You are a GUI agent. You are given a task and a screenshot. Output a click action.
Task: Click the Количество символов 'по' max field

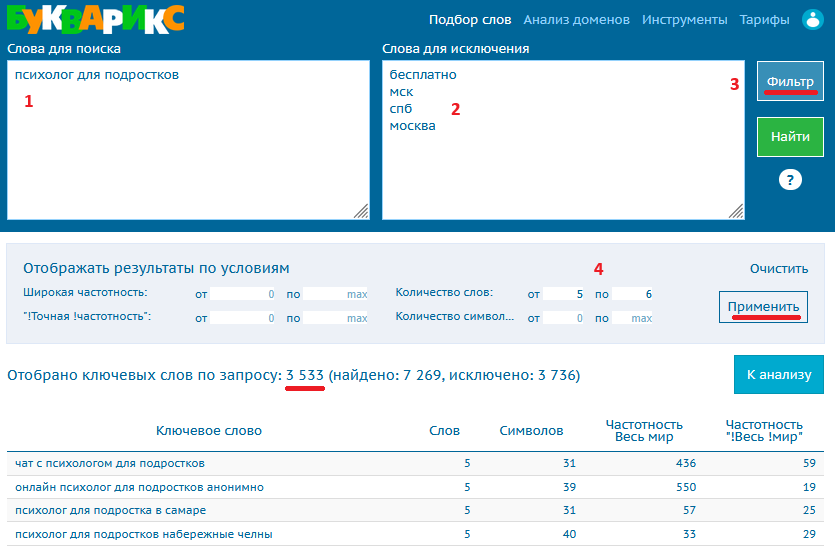click(x=632, y=318)
